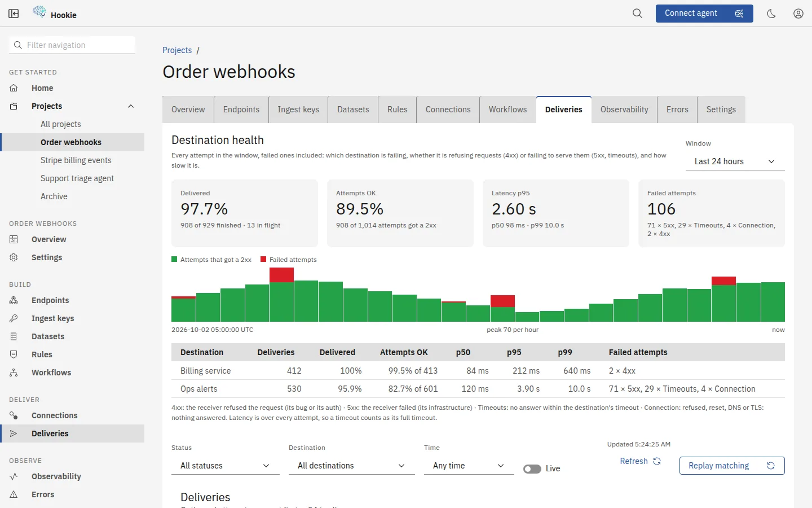Click the Projects folder icon
This screenshot has height=508, width=812.
point(14,106)
